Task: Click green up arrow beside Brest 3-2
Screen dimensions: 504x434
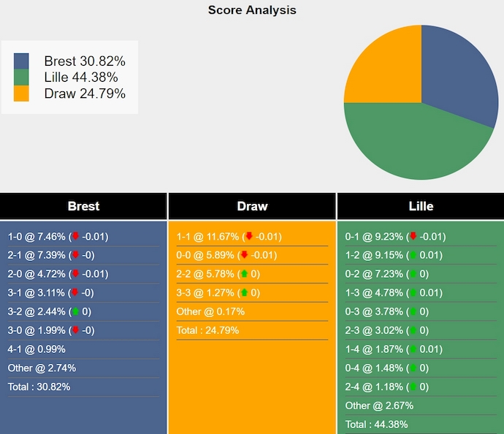Action: pos(75,312)
